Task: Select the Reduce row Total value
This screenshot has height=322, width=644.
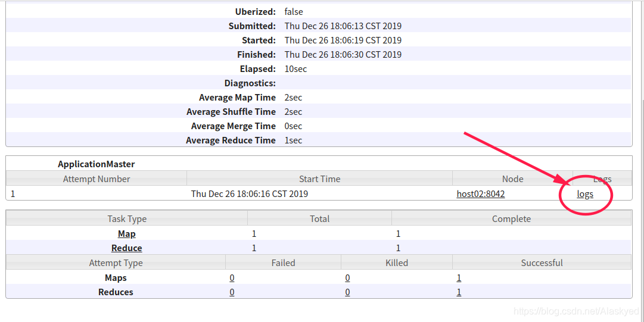Action: [x=254, y=248]
